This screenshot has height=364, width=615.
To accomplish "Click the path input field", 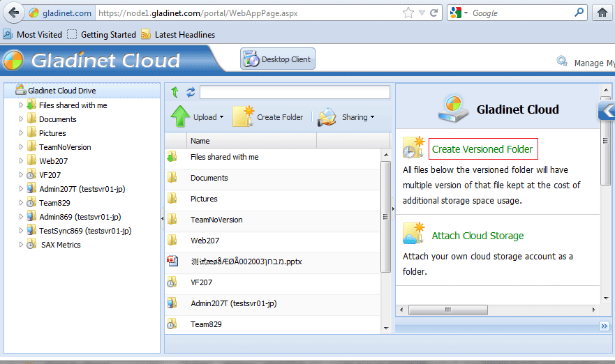I will (295, 92).
